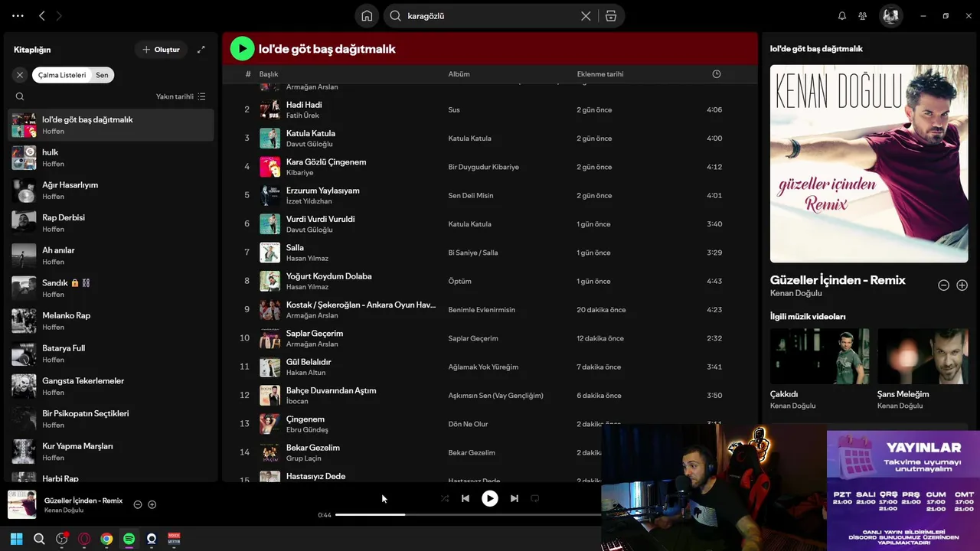The height and width of the screenshot is (551, 980).
Task: Open album Sen Deli Misin
Action: (470, 195)
